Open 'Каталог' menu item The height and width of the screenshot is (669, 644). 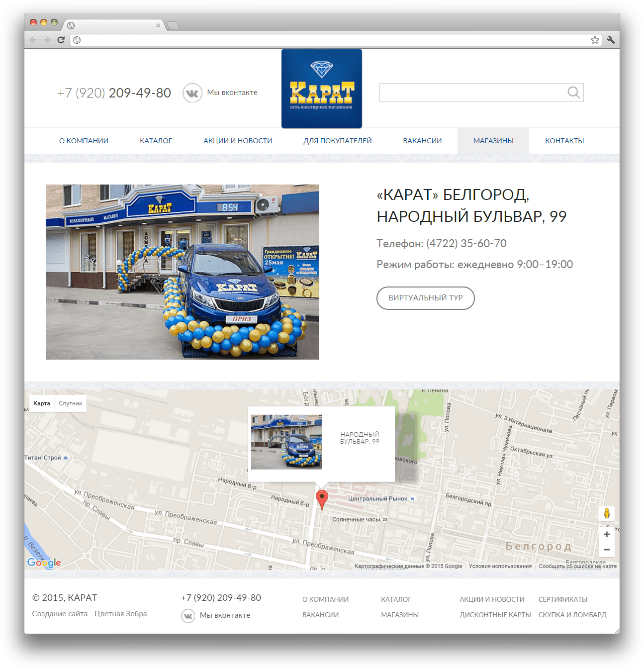tap(156, 141)
